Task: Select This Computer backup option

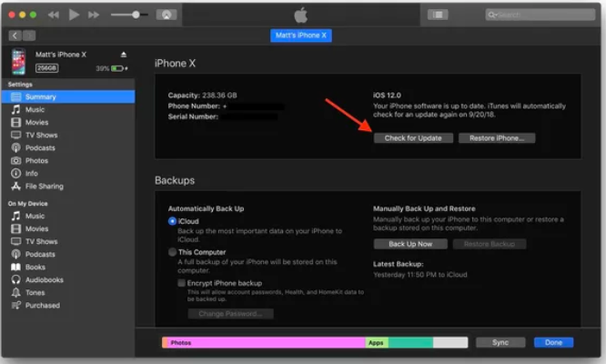Action: coord(173,252)
